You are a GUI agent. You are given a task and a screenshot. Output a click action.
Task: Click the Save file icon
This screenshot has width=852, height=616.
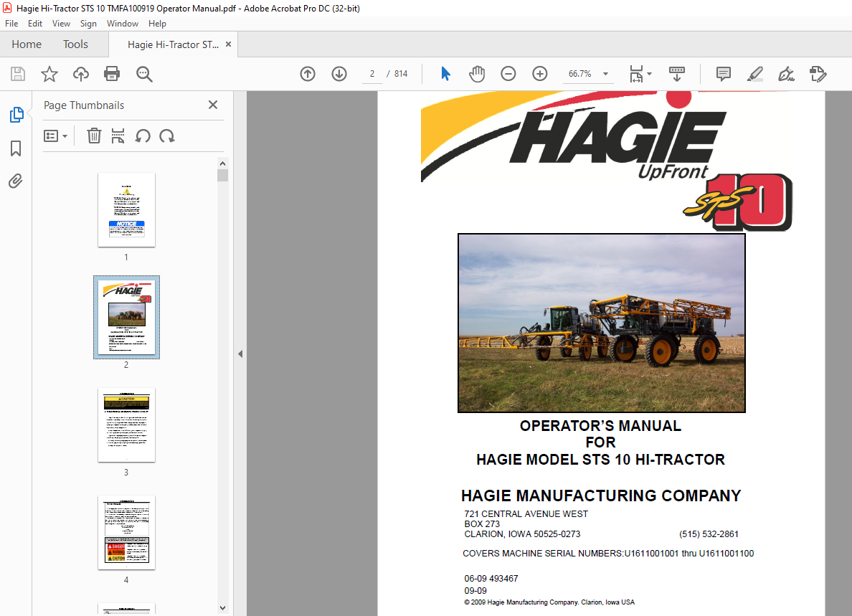pos(18,74)
